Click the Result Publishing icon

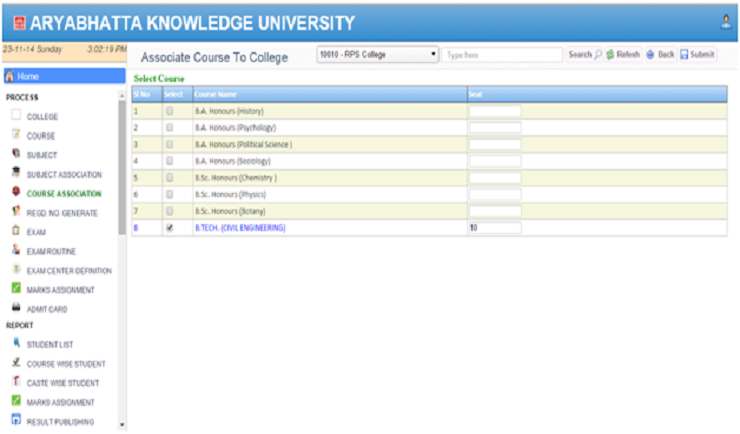click(x=16, y=421)
